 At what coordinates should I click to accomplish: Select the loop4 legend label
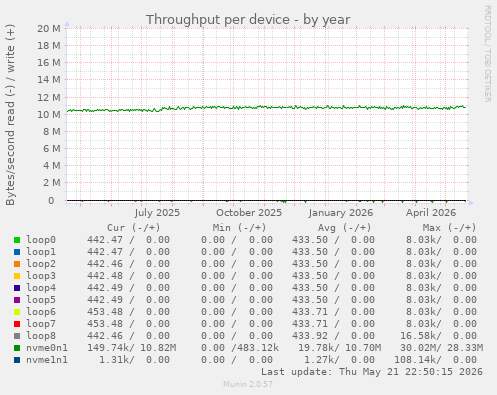(x=41, y=288)
